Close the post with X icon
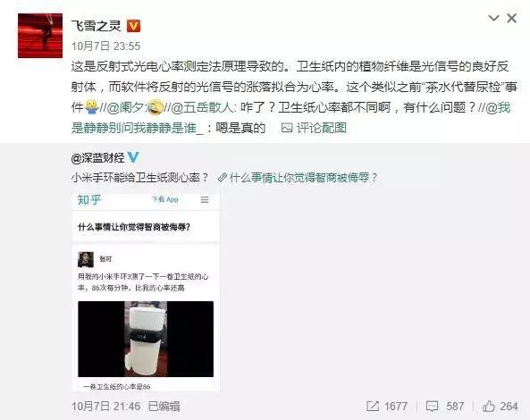Image resolution: width=530 pixels, height=420 pixels. click(512, 18)
